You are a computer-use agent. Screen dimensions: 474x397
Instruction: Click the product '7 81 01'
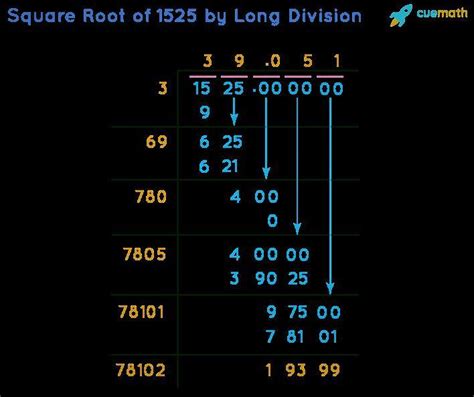tap(302, 336)
